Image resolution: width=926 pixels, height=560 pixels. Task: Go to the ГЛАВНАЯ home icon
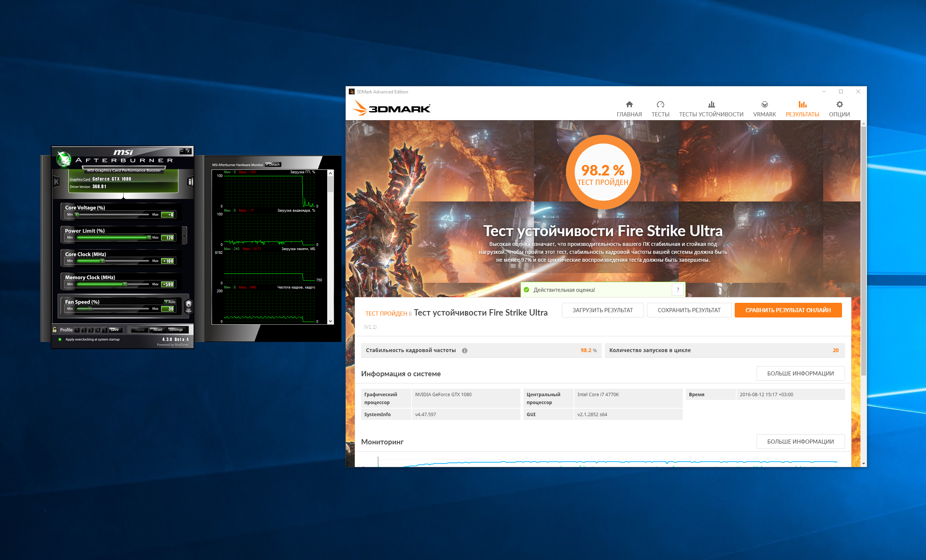tap(629, 105)
